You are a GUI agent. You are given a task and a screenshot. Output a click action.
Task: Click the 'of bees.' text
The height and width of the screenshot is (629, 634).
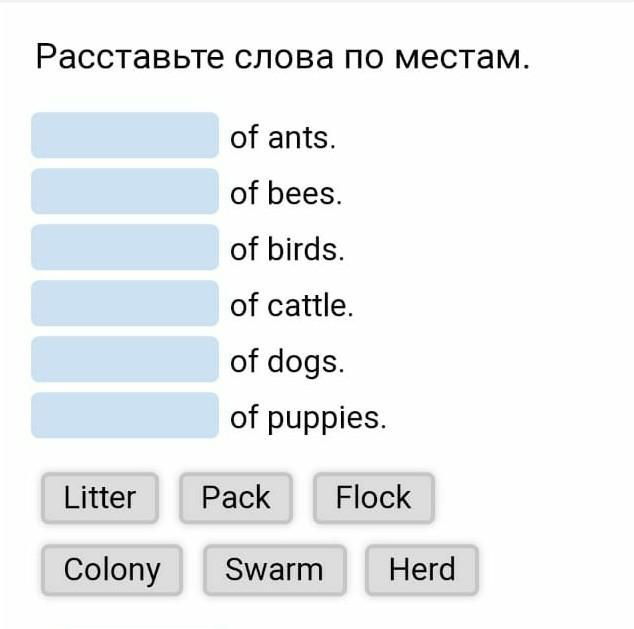286,194
